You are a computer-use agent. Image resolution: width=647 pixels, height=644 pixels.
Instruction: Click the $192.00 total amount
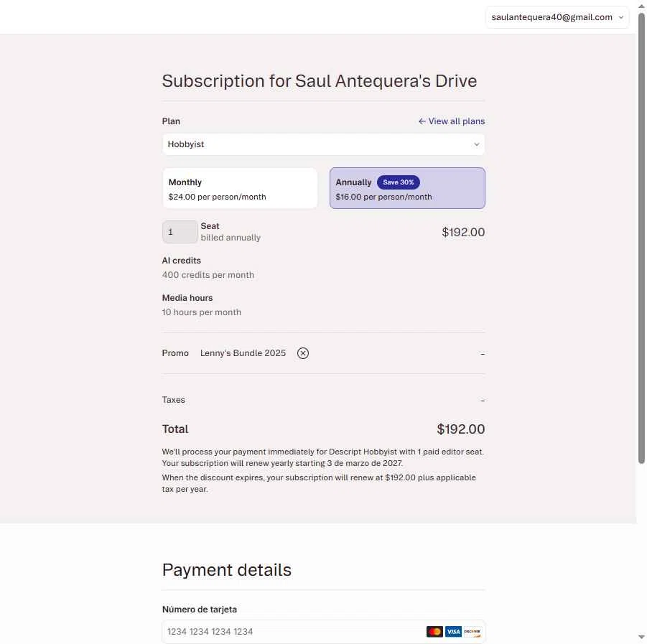(460, 429)
